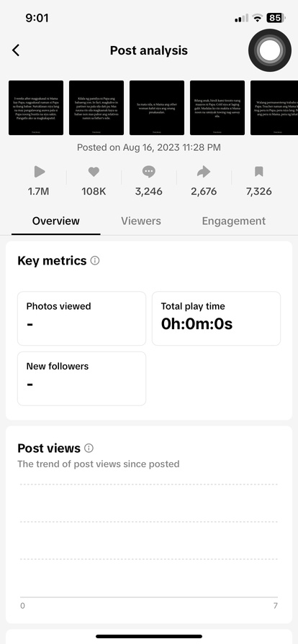Open the fourth photo thumbnail
The height and width of the screenshot is (644, 298).
(x=217, y=108)
